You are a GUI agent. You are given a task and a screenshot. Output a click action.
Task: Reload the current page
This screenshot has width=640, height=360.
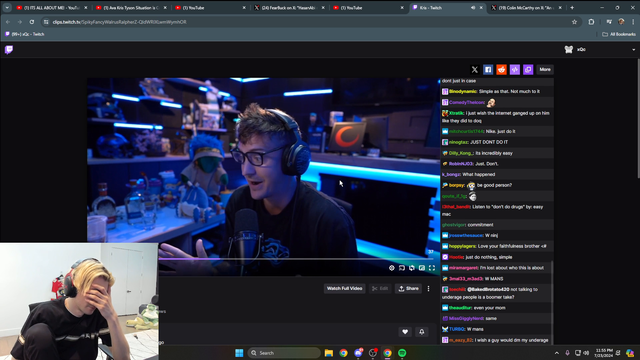32,22
